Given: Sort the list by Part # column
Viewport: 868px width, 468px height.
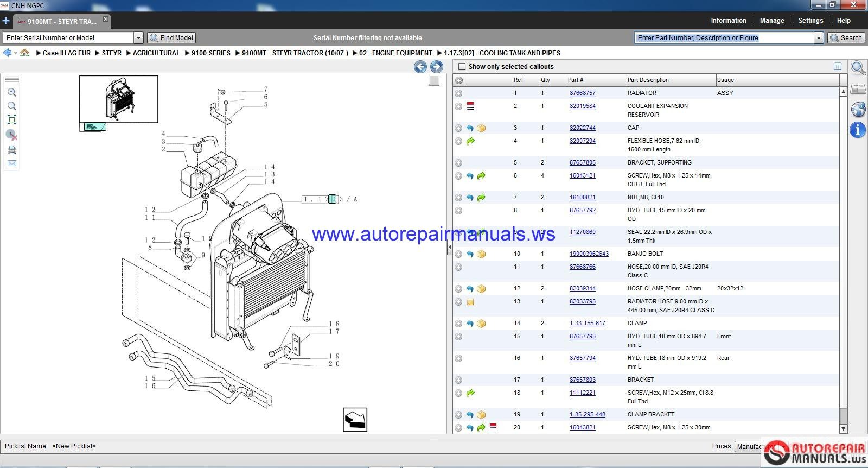Looking at the screenshot, I should click(596, 80).
